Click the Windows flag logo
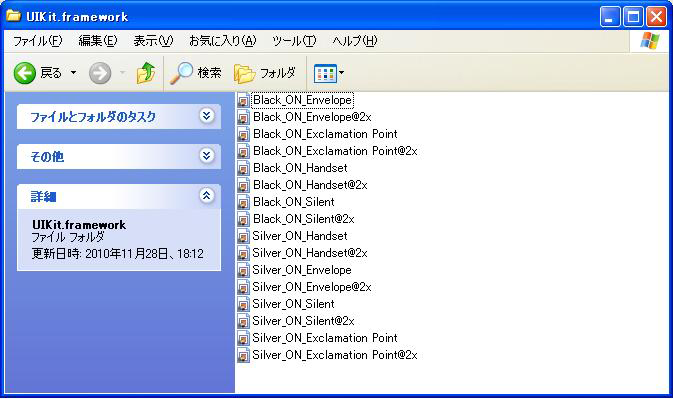This screenshot has height=399, width=673. 650,41
